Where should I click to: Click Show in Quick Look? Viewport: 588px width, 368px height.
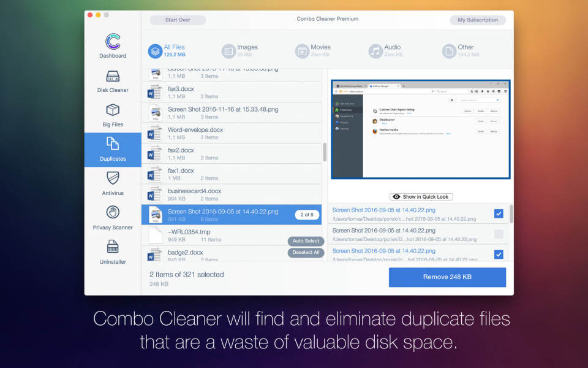tap(421, 197)
